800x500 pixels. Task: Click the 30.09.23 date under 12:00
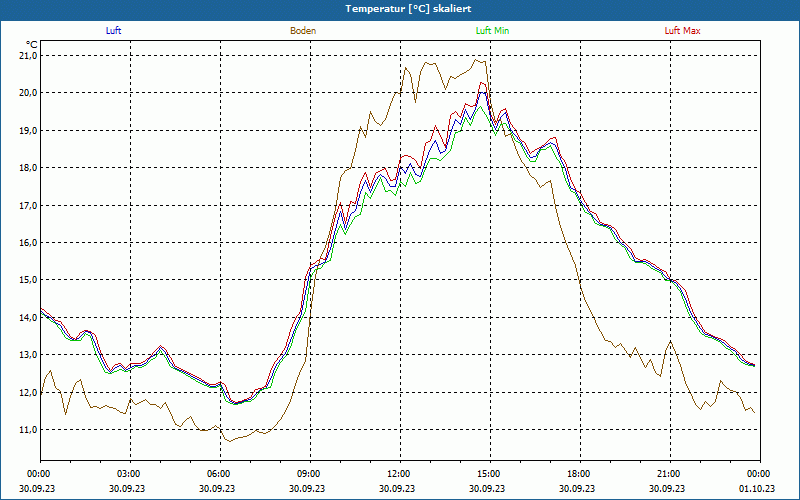point(397,488)
